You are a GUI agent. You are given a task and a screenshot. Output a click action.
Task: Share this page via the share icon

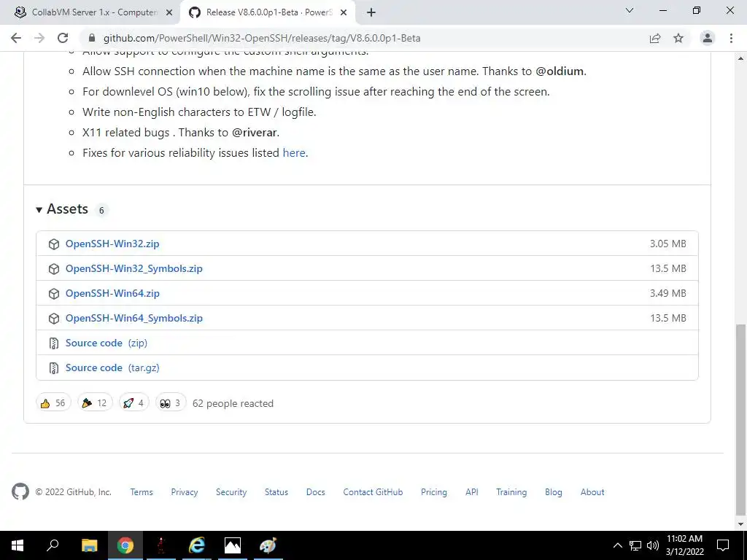655,38
